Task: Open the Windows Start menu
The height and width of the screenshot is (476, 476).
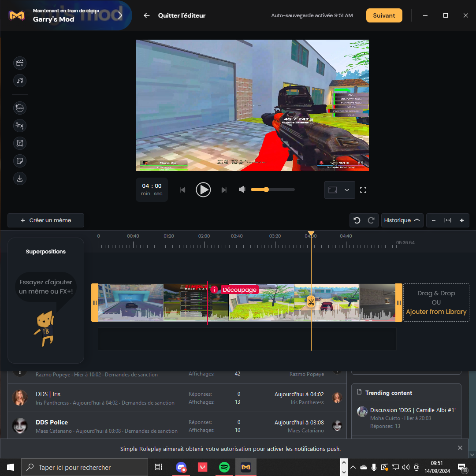Action: point(10,467)
